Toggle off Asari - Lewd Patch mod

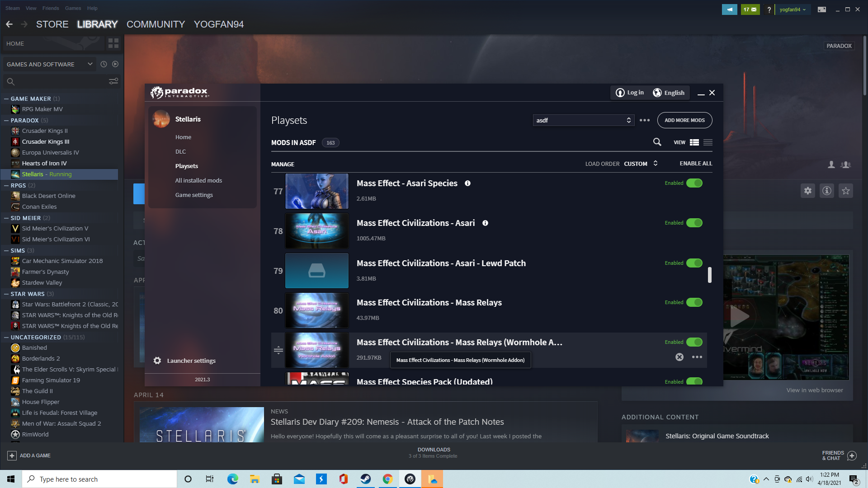[694, 263]
